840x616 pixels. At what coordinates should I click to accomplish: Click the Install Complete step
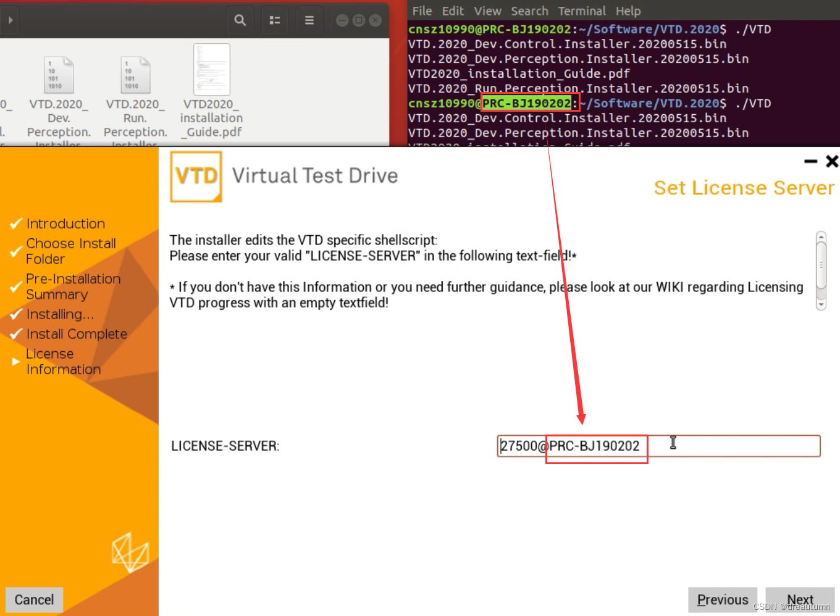77,334
